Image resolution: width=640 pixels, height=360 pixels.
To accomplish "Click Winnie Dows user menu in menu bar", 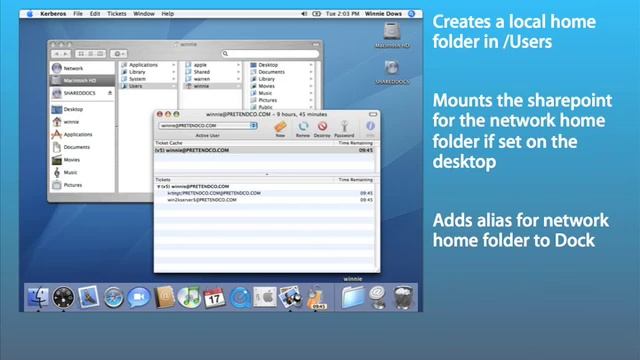I will pyautogui.click(x=383, y=13).
